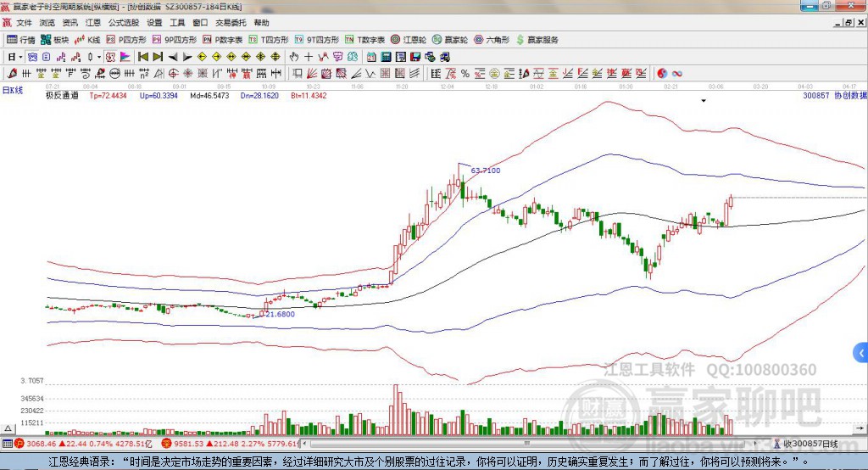Open the 浏览 menu

pos(47,23)
